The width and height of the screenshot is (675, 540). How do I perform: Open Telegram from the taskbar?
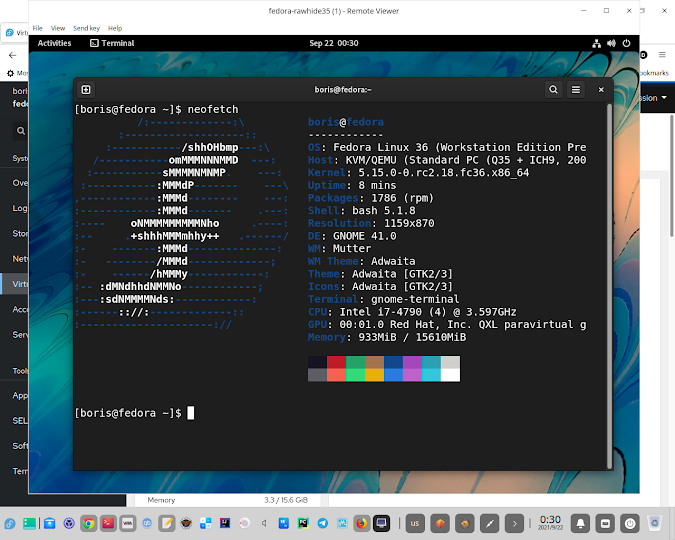pos(323,524)
